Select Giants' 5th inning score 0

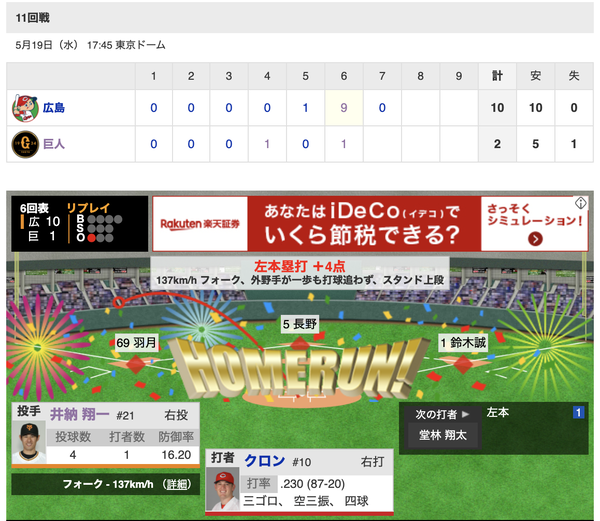click(305, 144)
